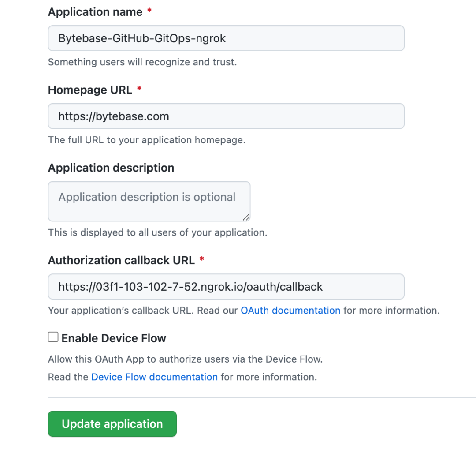Click inside the Application description textarea
The width and height of the screenshot is (476, 453).
[x=149, y=201]
